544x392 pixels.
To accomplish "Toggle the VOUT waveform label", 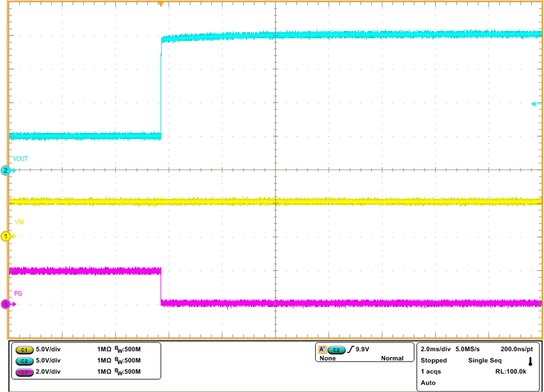I will coord(20,159).
